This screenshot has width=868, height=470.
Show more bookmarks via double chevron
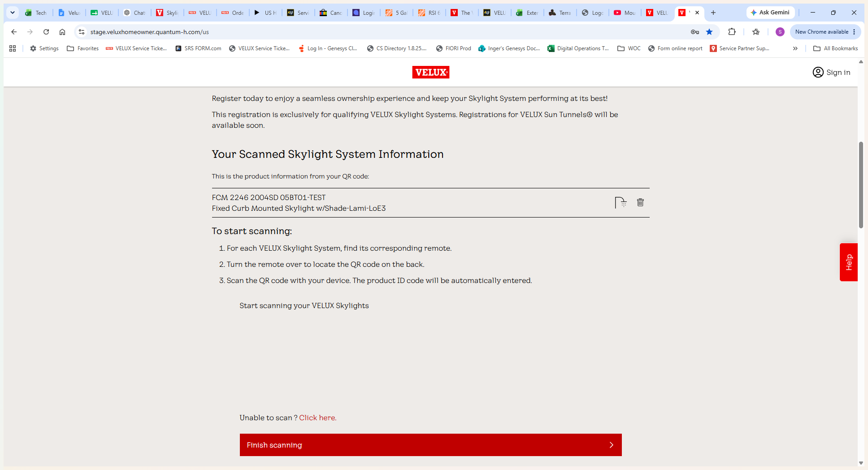coord(795,48)
